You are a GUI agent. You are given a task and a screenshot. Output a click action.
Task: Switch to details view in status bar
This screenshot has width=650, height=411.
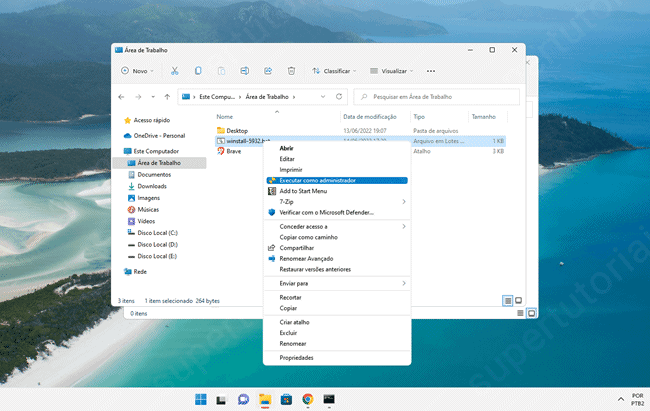[x=508, y=300]
